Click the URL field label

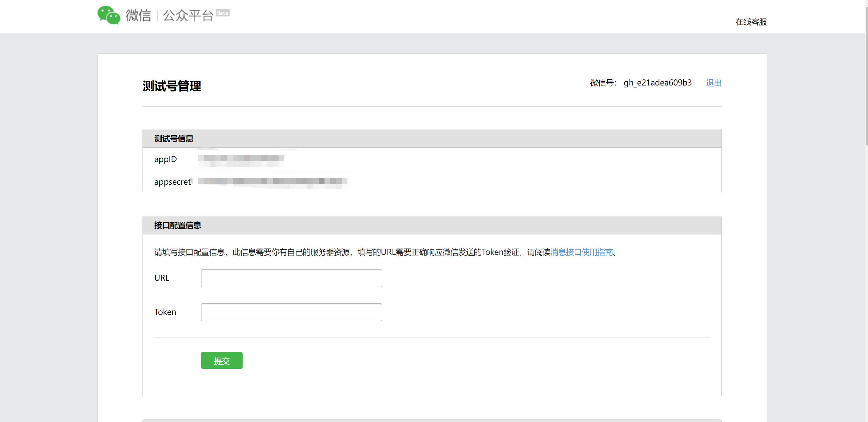point(162,278)
